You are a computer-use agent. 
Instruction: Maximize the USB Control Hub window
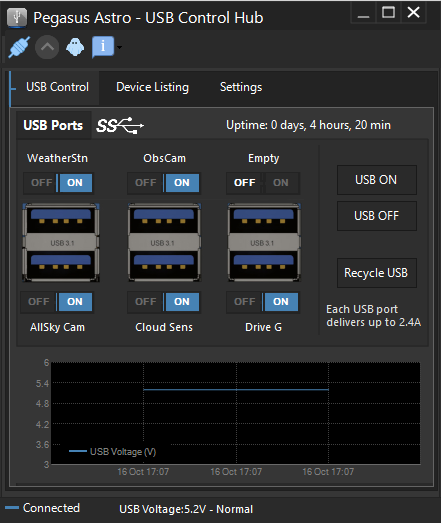[388, 13]
